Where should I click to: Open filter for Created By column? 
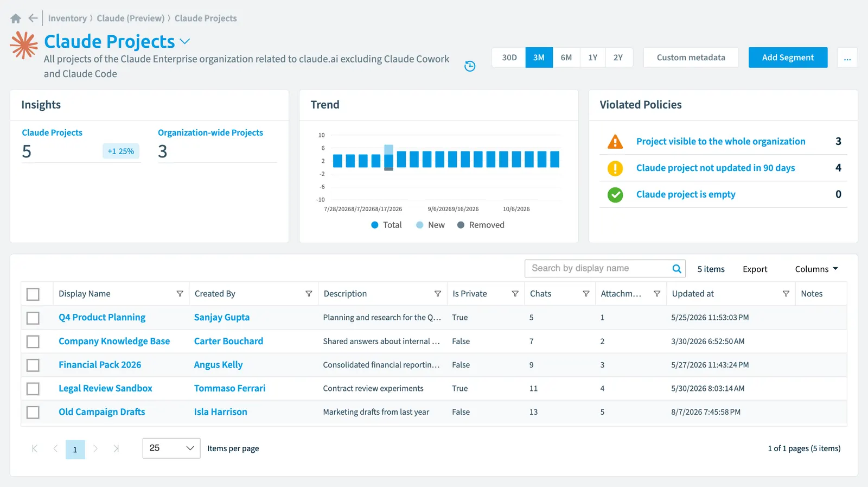coord(309,294)
